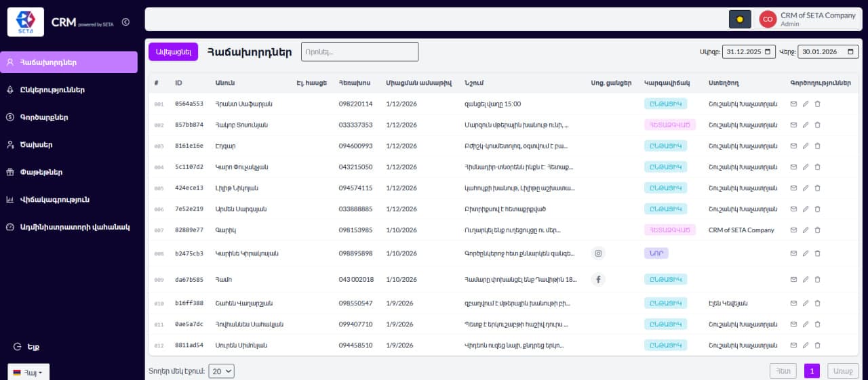Send mail to customer row da67b585
Screen dimensions: 868x380
794,279
